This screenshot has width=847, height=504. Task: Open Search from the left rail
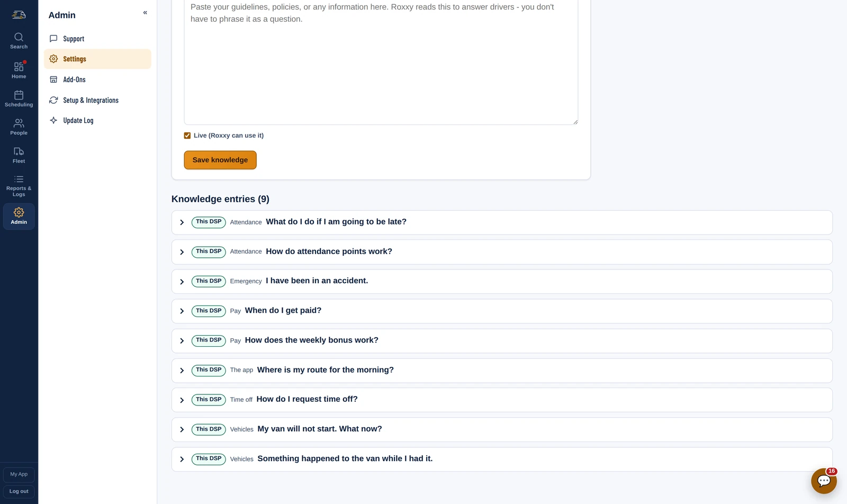pyautogui.click(x=19, y=41)
